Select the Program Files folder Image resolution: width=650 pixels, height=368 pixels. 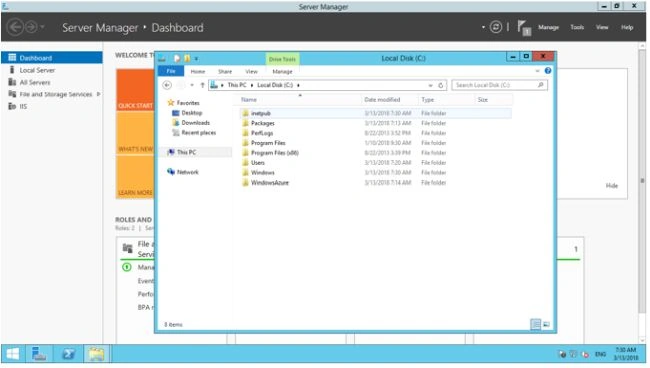[268, 143]
